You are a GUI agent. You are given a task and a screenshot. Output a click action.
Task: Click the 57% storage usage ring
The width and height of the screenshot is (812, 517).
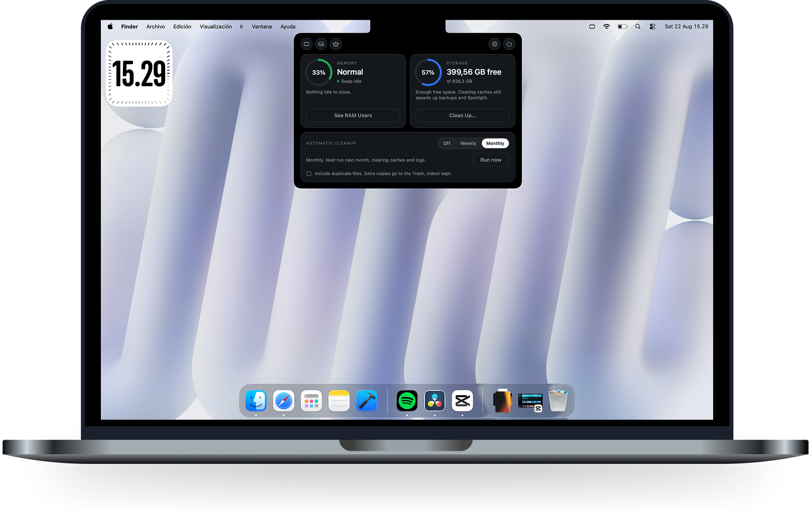(428, 72)
